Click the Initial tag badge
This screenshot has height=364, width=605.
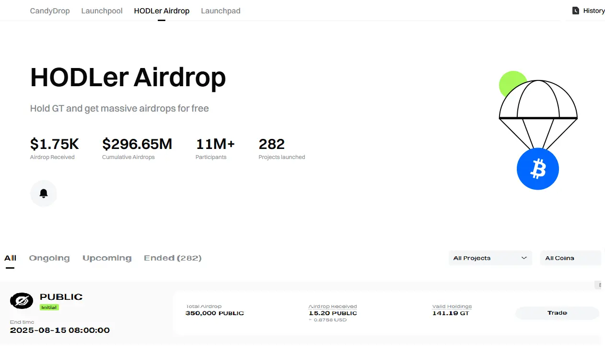49,307
